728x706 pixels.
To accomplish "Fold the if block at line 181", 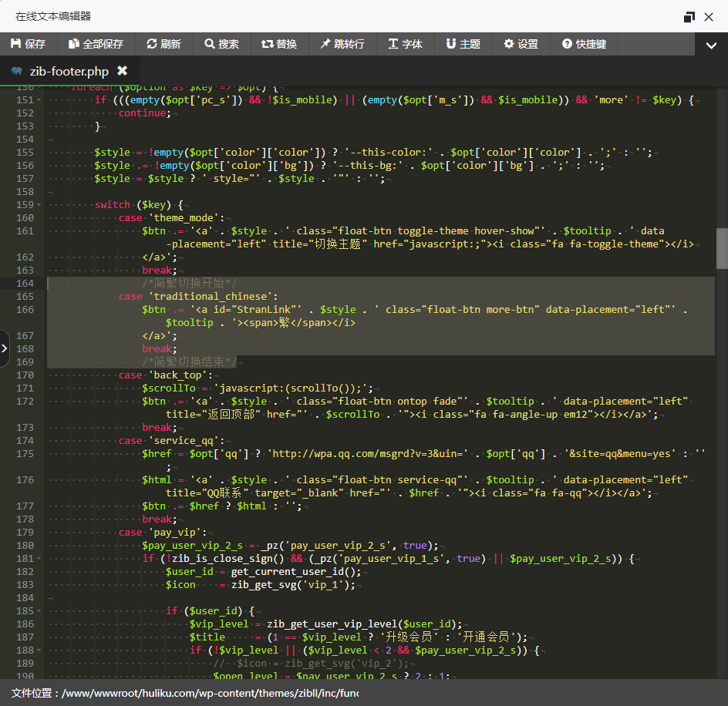I will click(x=40, y=559).
